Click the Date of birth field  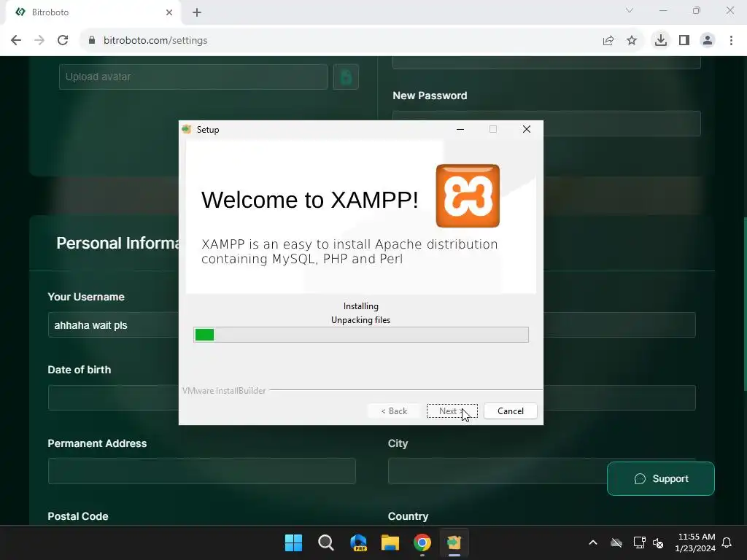(x=113, y=397)
